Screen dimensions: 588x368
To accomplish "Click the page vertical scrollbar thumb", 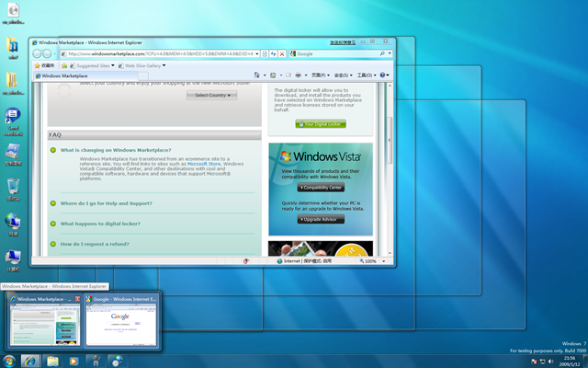I will click(390, 140).
